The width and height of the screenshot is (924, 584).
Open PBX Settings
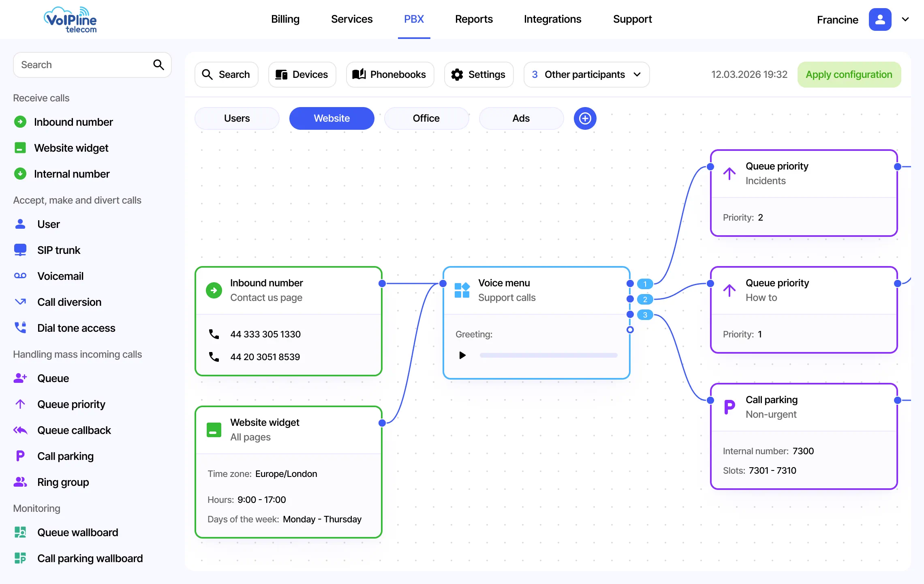[x=479, y=75]
